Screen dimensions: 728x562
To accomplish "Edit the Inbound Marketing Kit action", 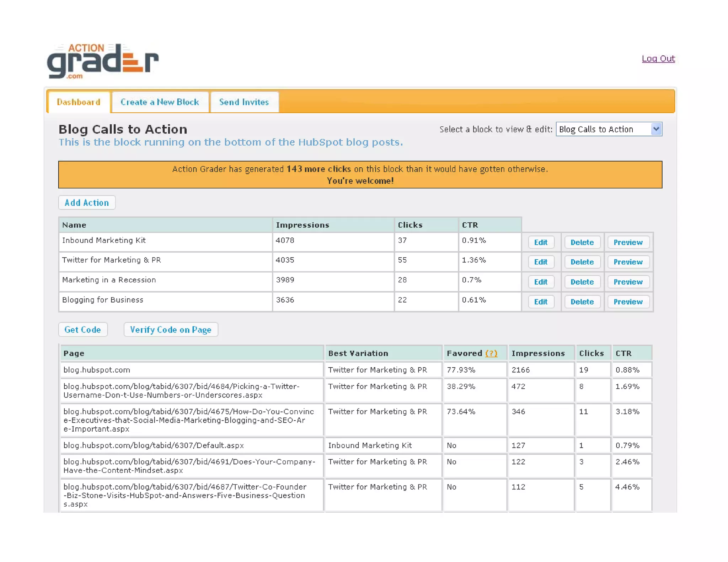I will click(540, 242).
